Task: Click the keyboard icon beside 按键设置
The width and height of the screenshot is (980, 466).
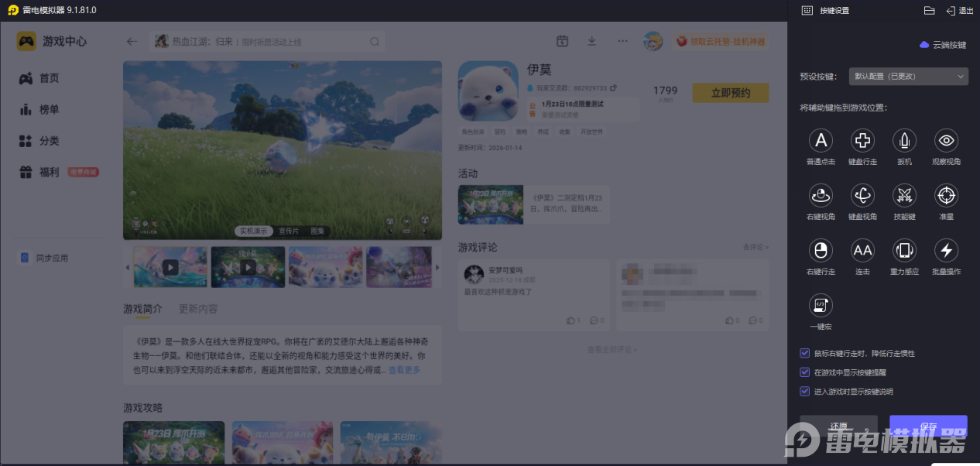Action: (x=807, y=10)
